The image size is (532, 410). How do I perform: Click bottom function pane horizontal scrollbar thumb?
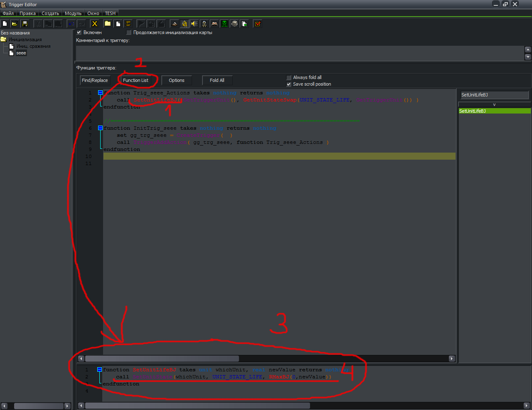pyautogui.click(x=197, y=405)
